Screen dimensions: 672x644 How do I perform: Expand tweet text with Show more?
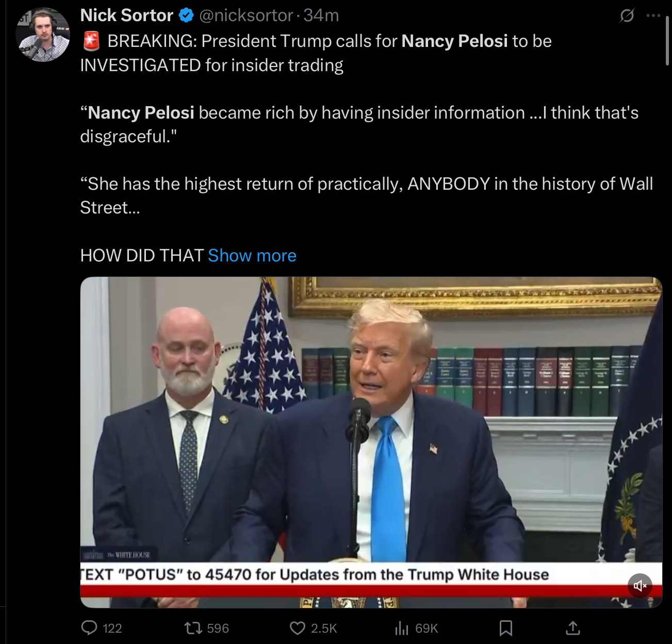pos(252,255)
